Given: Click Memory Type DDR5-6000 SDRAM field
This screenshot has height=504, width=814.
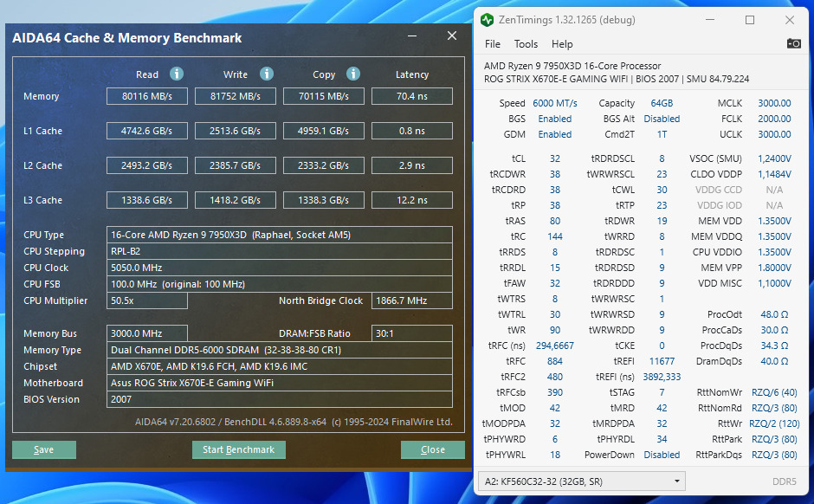Looking at the screenshot, I should pyautogui.click(x=280, y=350).
